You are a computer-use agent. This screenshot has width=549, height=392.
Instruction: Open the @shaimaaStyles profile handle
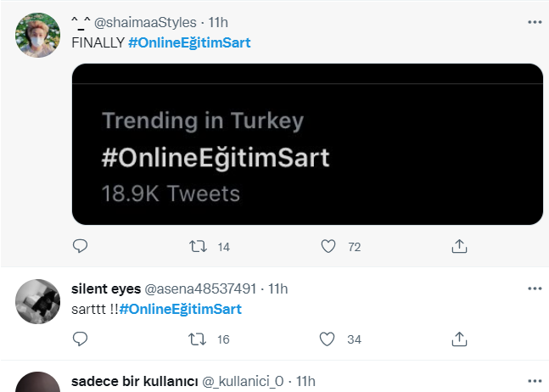pos(145,22)
